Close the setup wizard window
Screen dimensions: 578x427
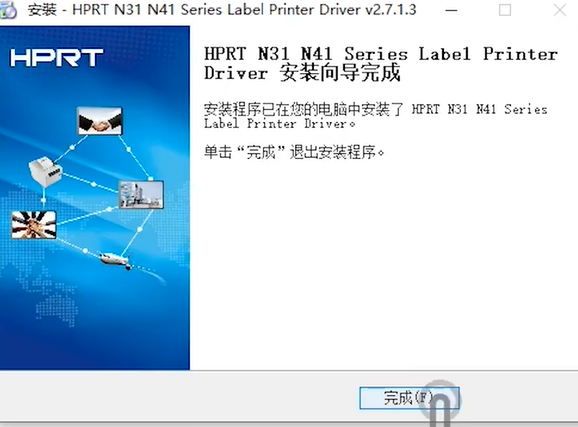pos(560,10)
